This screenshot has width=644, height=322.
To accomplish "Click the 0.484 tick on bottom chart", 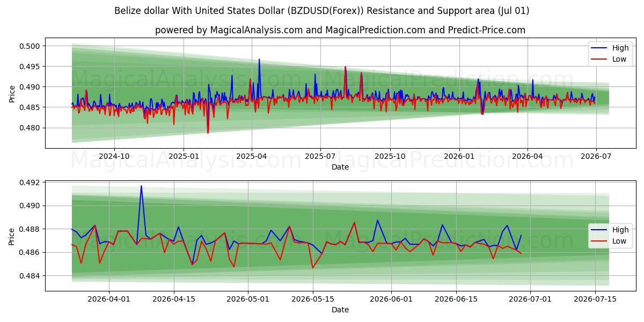I will (30, 276).
